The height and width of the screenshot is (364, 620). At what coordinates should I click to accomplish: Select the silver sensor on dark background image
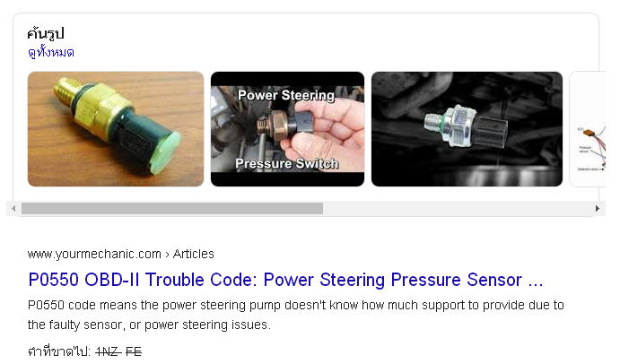(x=467, y=129)
